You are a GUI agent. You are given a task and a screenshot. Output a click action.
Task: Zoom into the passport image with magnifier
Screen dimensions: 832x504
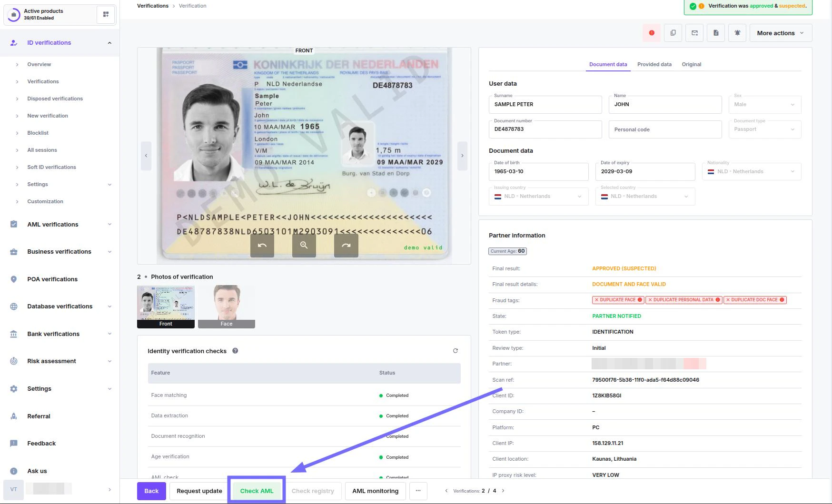[x=304, y=245]
